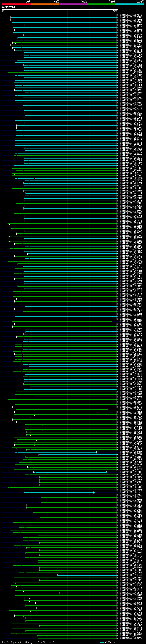146x644 pixels.
Task: Click query end position label 531
Action: pyautogui.click(x=115, y=11)
